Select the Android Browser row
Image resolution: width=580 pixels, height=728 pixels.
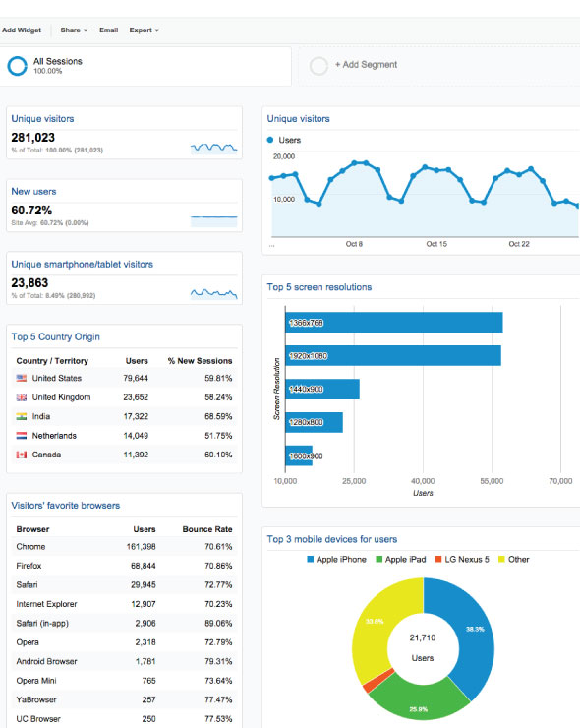point(124,661)
